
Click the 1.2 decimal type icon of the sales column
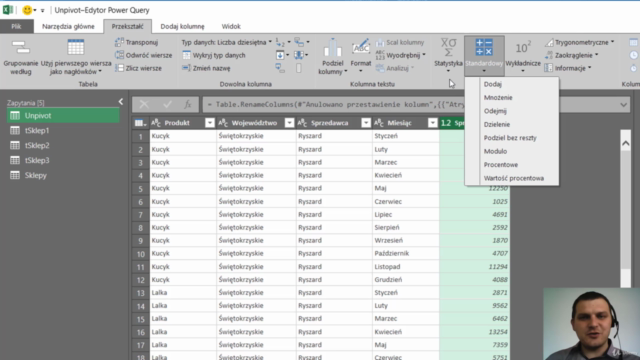pos(446,123)
